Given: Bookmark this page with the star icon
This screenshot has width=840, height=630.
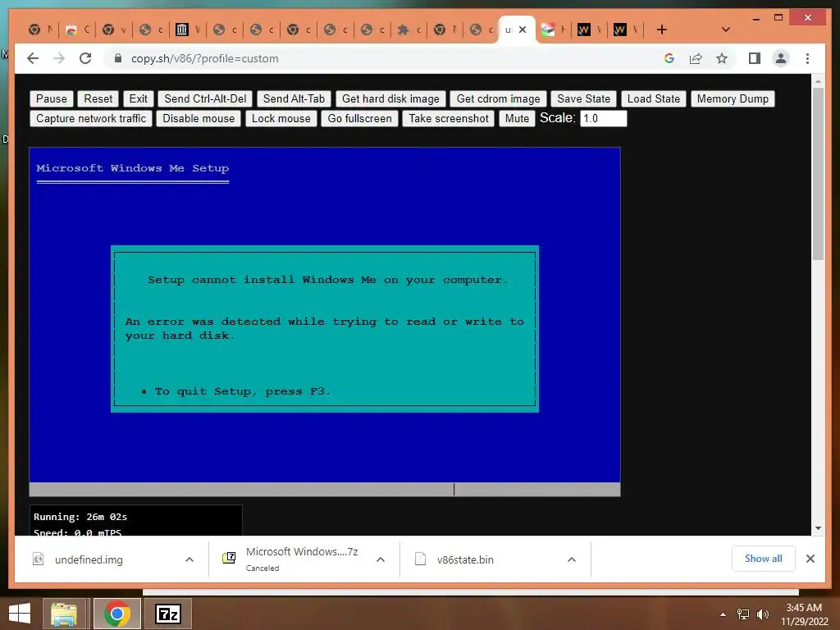Looking at the screenshot, I should [722, 58].
